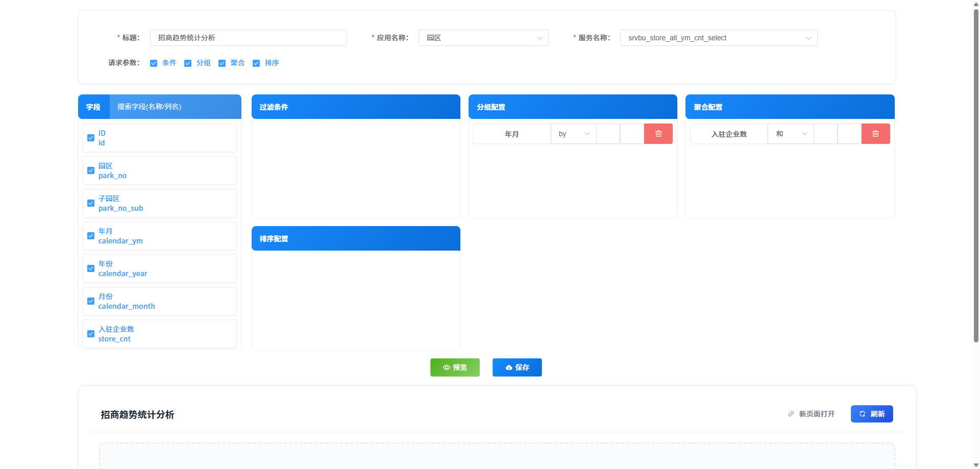The height and width of the screenshot is (469, 980).
Task: Select the 字段 tab header
Action: pyautogui.click(x=93, y=107)
